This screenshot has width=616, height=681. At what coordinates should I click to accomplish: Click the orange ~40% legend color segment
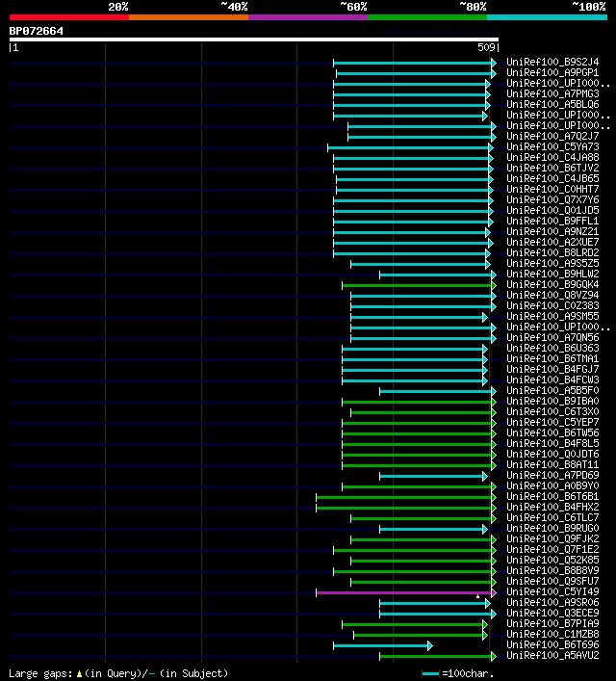[x=189, y=17]
